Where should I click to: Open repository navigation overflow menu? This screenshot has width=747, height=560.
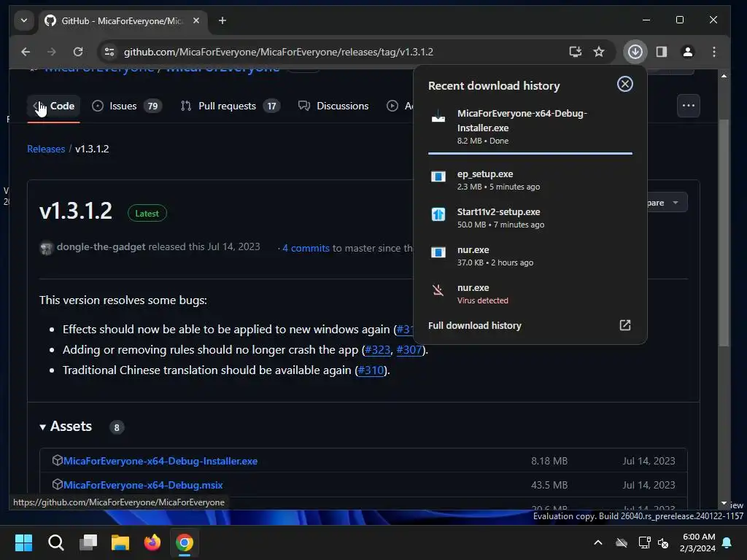[688, 106]
